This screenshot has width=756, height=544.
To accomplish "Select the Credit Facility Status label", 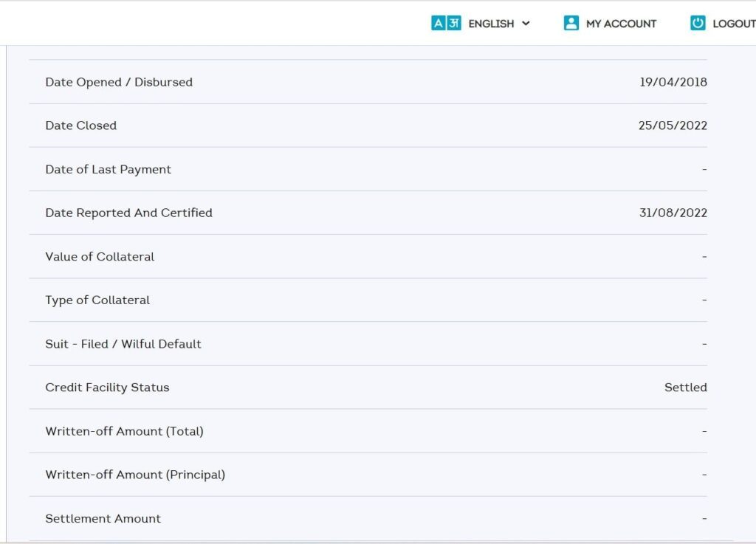I will click(107, 388).
